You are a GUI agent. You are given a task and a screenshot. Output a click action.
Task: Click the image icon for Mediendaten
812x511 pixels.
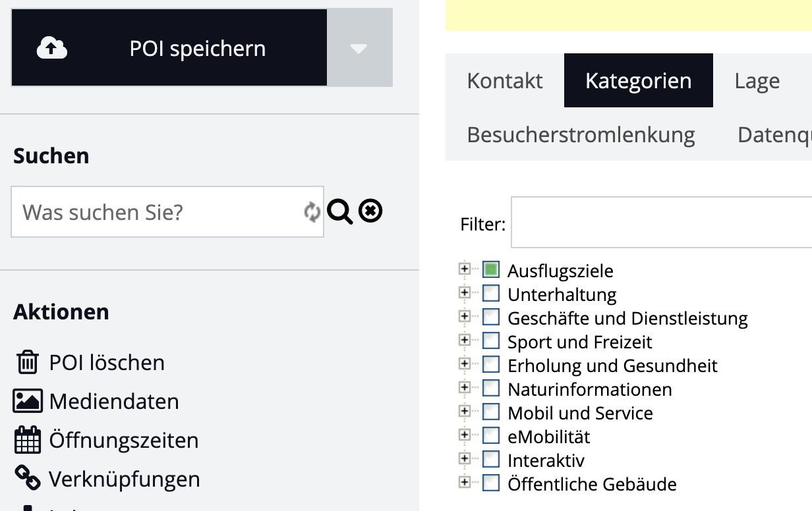click(x=28, y=401)
